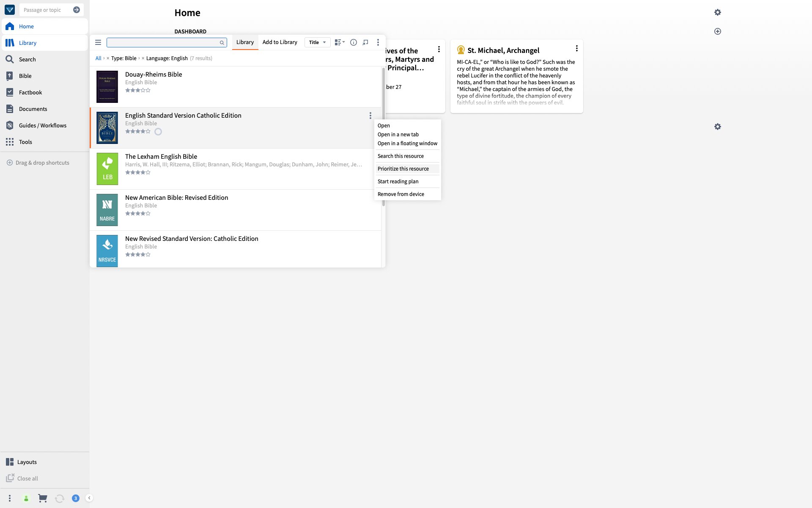Select the Douay-Rheims Bible title
The height and width of the screenshot is (508, 812).
154,75
